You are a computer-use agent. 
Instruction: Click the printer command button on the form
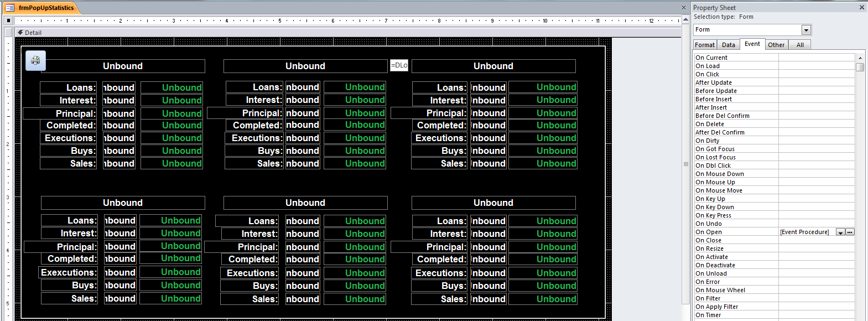coord(35,60)
